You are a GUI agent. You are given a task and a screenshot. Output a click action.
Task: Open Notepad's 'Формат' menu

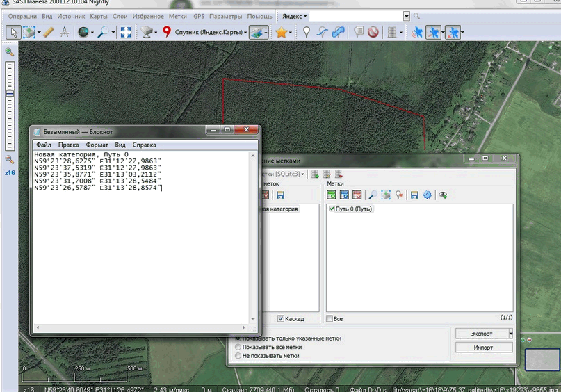point(97,145)
